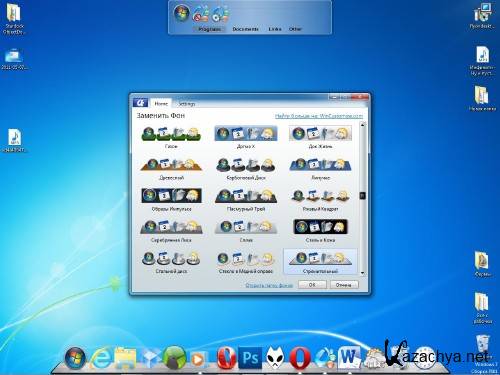The image size is (500, 375).
Task: Open the installer icon at top-right desktop
Action: (482, 16)
